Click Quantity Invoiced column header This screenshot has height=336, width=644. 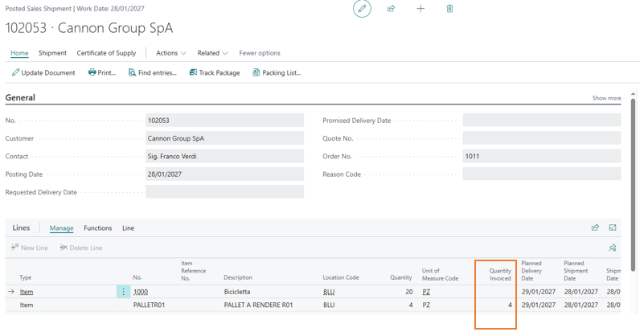[500, 274]
